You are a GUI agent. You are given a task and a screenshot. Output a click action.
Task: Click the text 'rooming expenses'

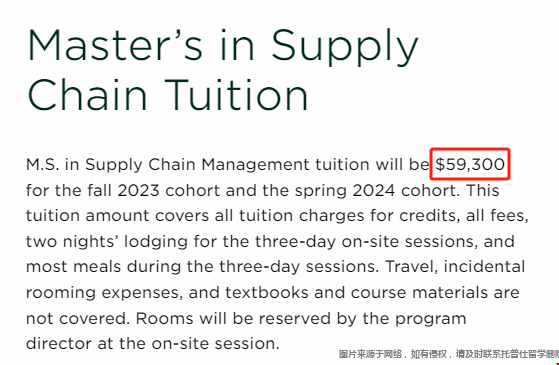[x=102, y=293]
